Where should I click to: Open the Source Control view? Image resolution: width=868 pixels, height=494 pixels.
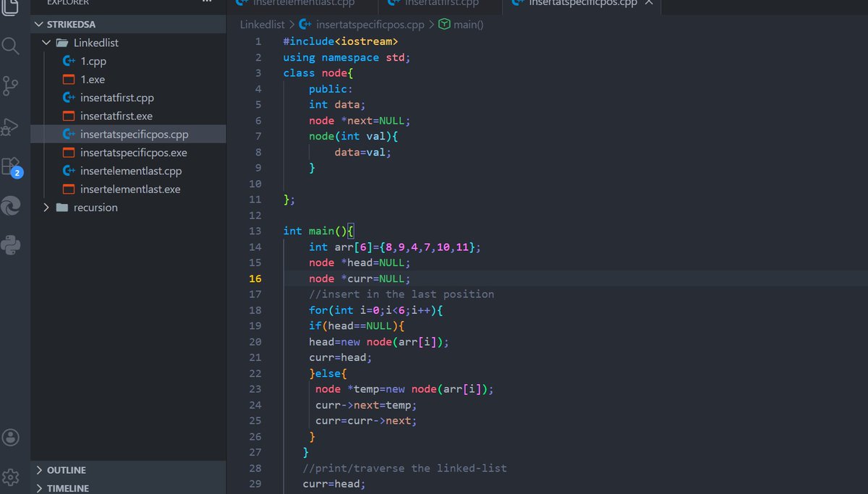[x=11, y=86]
